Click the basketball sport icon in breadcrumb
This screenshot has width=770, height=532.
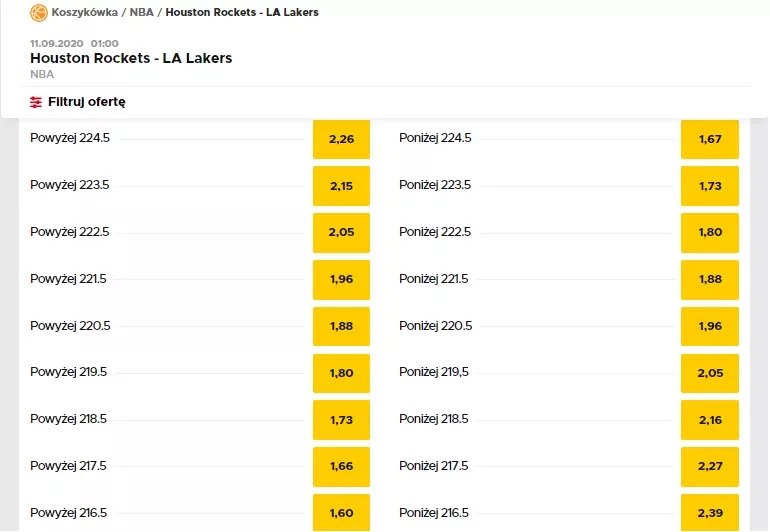coord(39,13)
